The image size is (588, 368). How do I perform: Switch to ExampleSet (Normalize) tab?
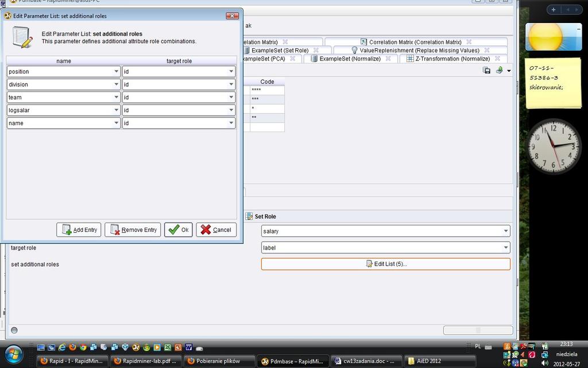tap(350, 59)
